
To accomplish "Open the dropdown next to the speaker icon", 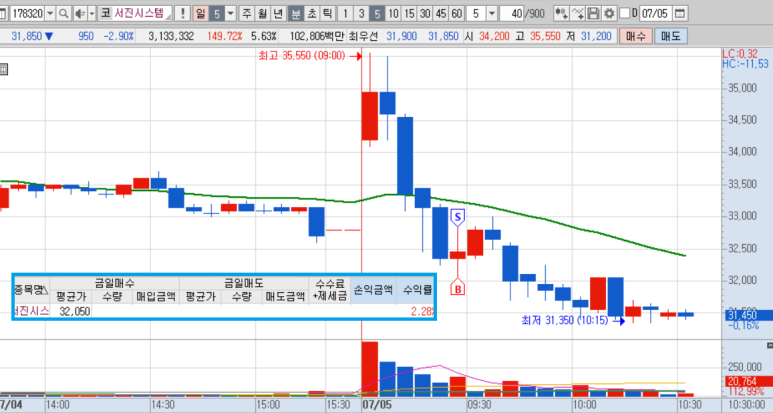I will tap(94, 13).
